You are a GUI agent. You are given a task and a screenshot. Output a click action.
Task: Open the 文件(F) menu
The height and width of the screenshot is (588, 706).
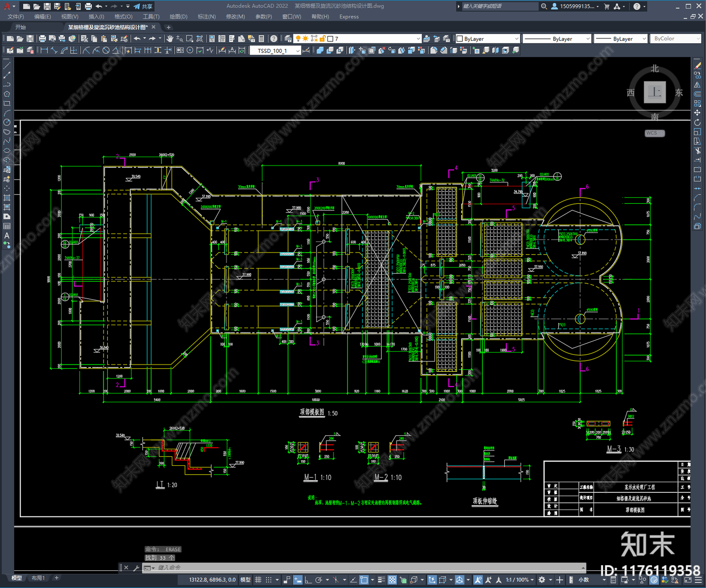click(15, 17)
